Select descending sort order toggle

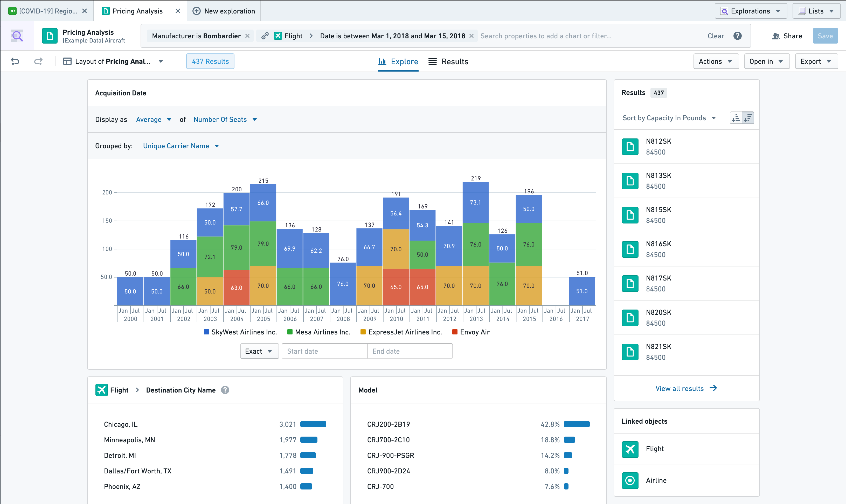(748, 118)
